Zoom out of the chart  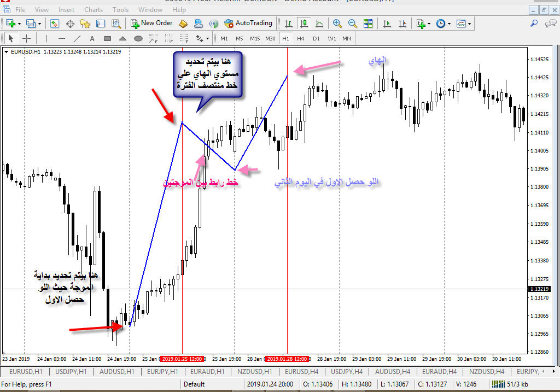click(353, 24)
